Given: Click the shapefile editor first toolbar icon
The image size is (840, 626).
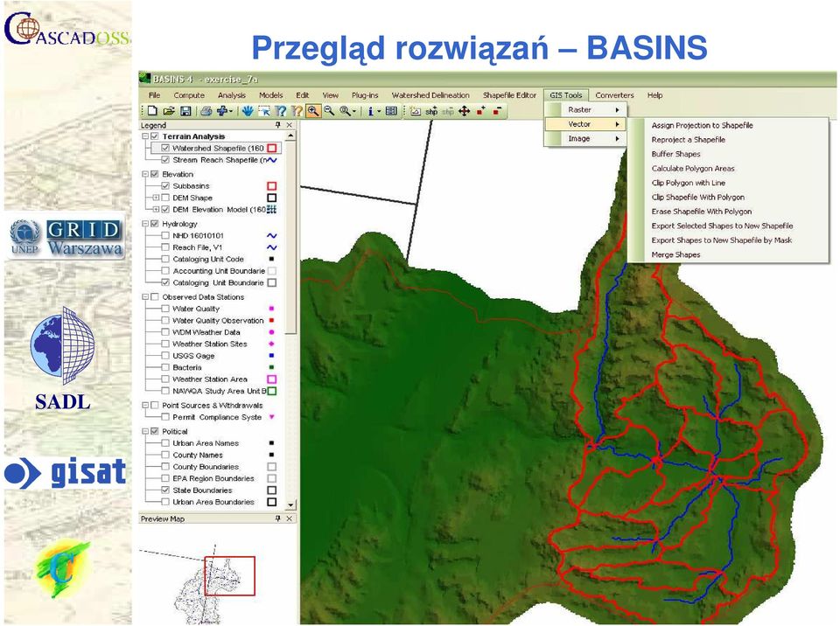Looking at the screenshot, I should 415,111.
